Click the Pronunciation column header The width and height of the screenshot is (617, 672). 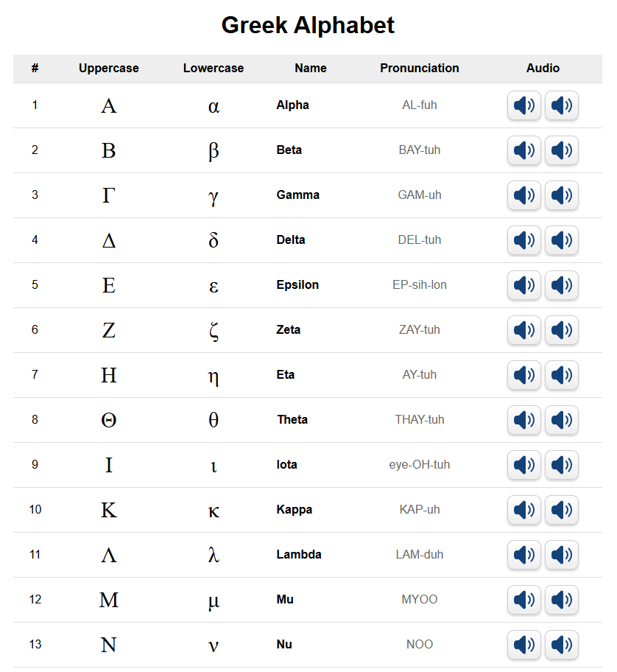click(419, 68)
